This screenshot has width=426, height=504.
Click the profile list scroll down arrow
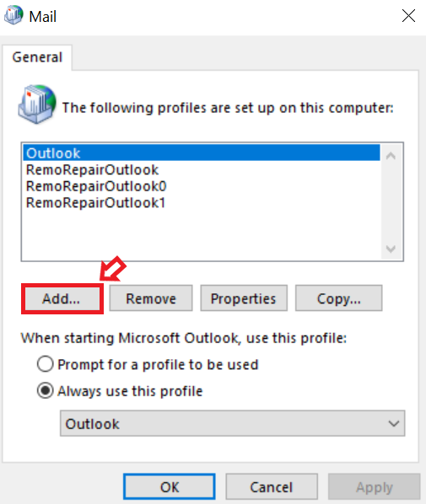tap(391, 249)
